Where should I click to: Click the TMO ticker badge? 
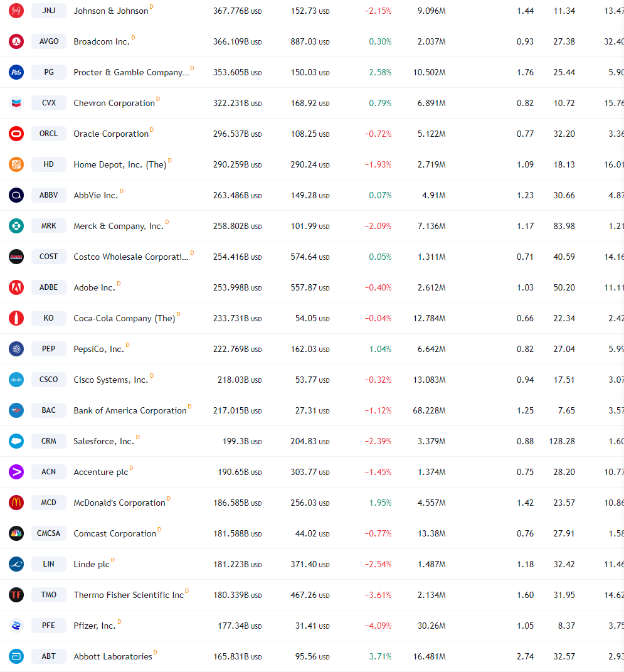[49, 595]
